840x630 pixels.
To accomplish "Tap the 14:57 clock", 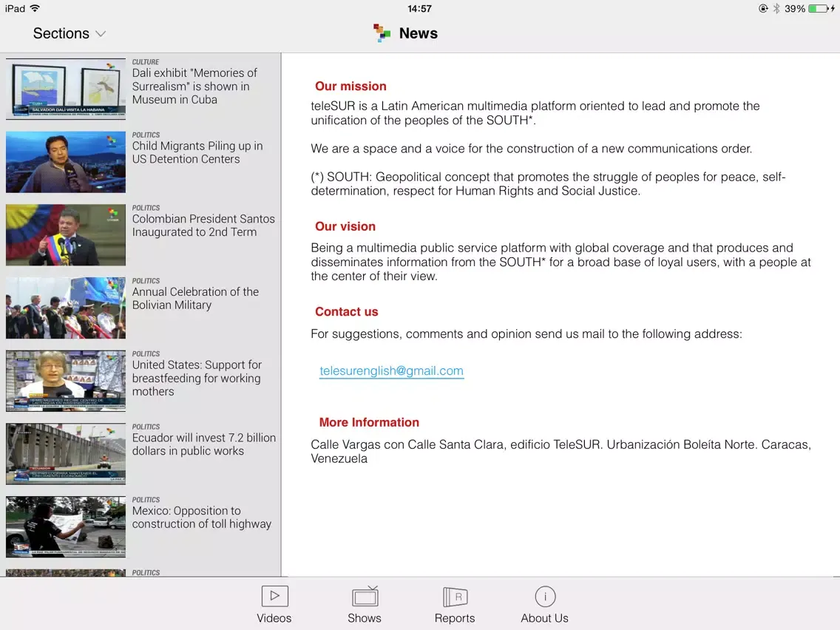I will point(419,9).
